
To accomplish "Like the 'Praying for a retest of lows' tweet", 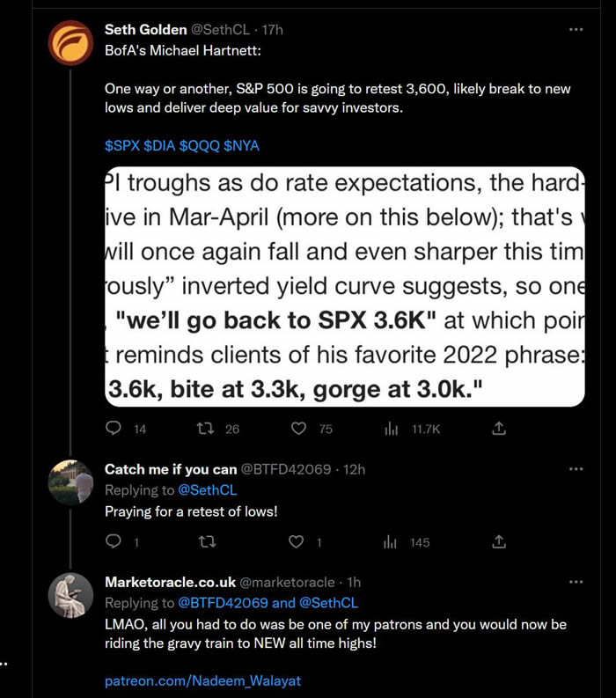I will 298,542.
